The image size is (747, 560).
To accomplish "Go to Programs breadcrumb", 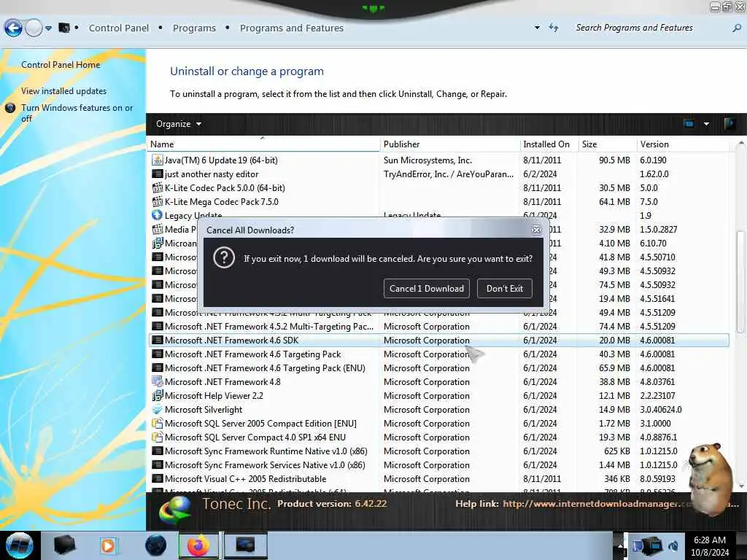I will [x=194, y=28].
